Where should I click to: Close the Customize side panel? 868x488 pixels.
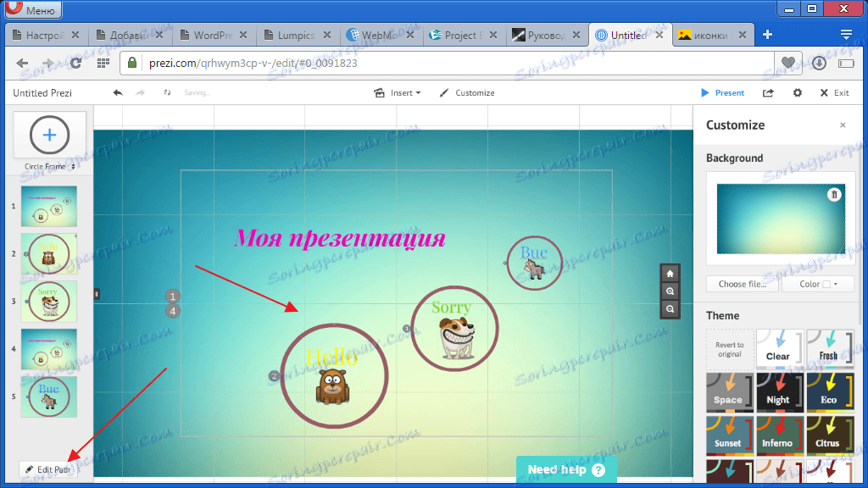(x=843, y=125)
